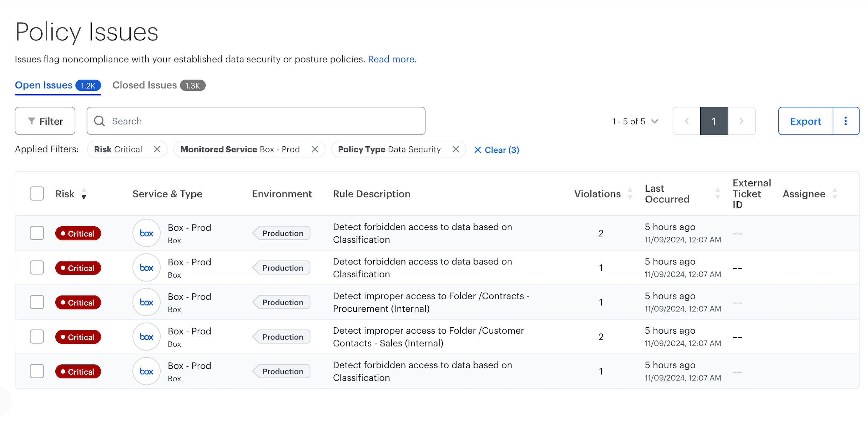Sort by Assignee column arrows

pos(834,194)
